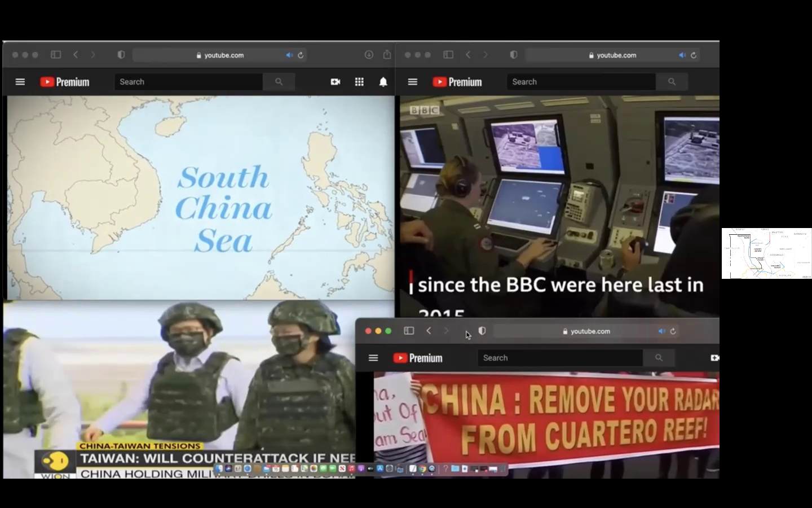The height and width of the screenshot is (508, 812).
Task: Focus YouTube search field in left window
Action: point(188,82)
